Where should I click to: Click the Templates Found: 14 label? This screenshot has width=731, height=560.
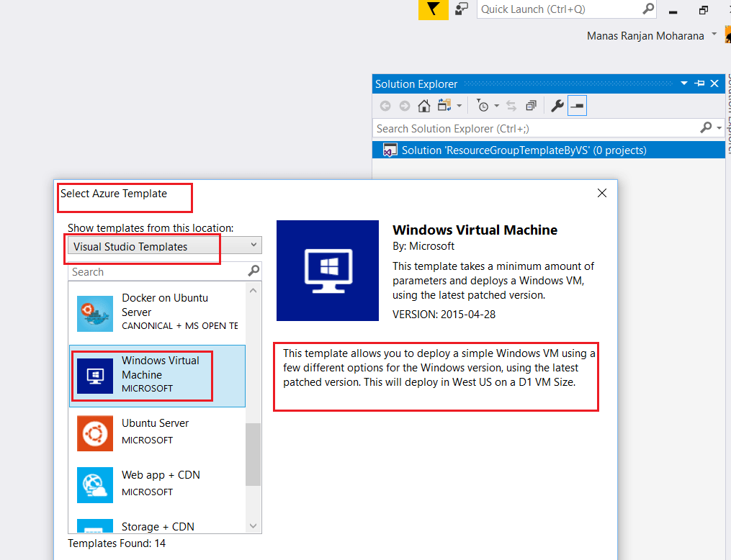[117, 543]
